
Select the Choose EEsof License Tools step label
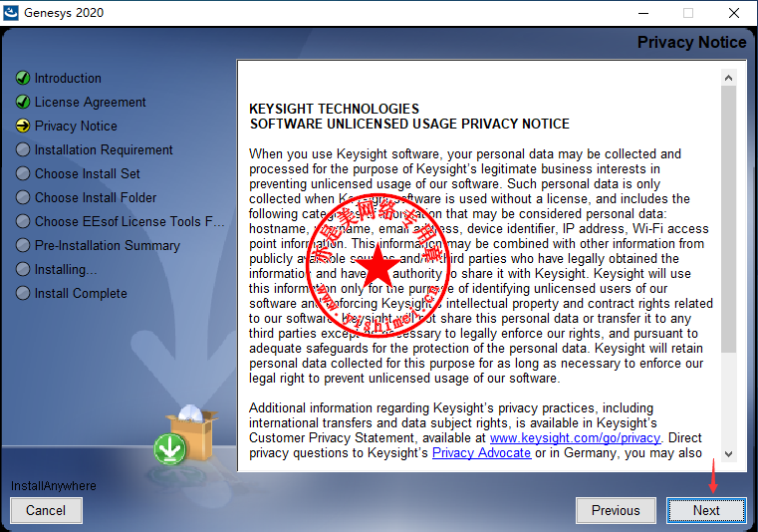129,221
